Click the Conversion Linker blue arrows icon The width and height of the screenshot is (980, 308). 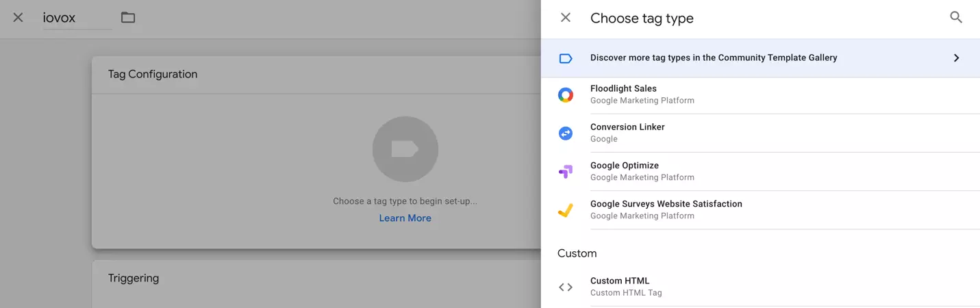click(x=565, y=133)
